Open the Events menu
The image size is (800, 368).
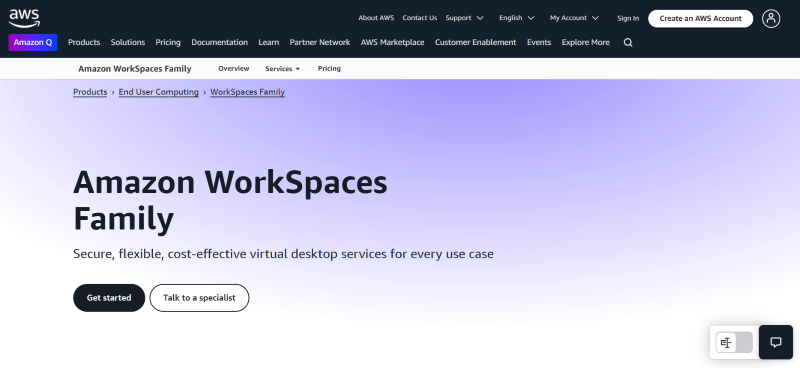point(539,42)
